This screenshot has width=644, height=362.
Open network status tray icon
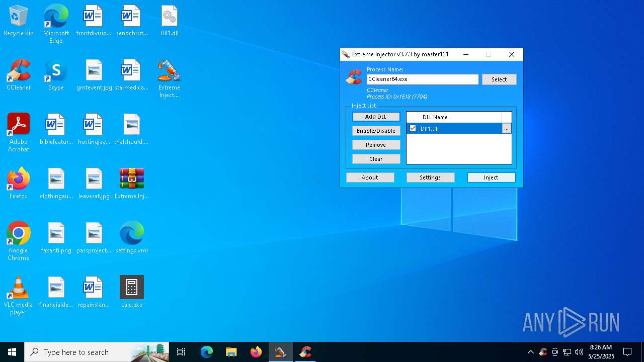pyautogui.click(x=567, y=352)
